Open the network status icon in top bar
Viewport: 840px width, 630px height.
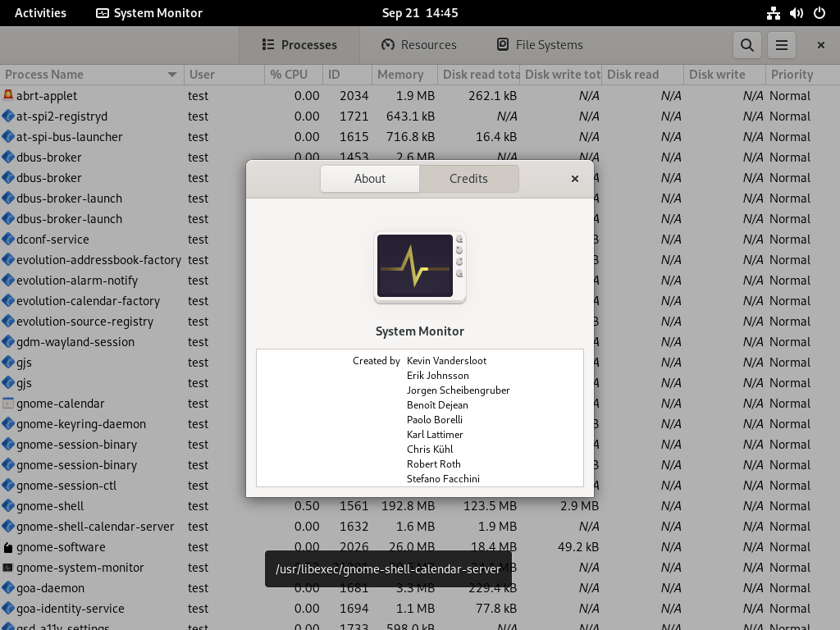tap(773, 13)
